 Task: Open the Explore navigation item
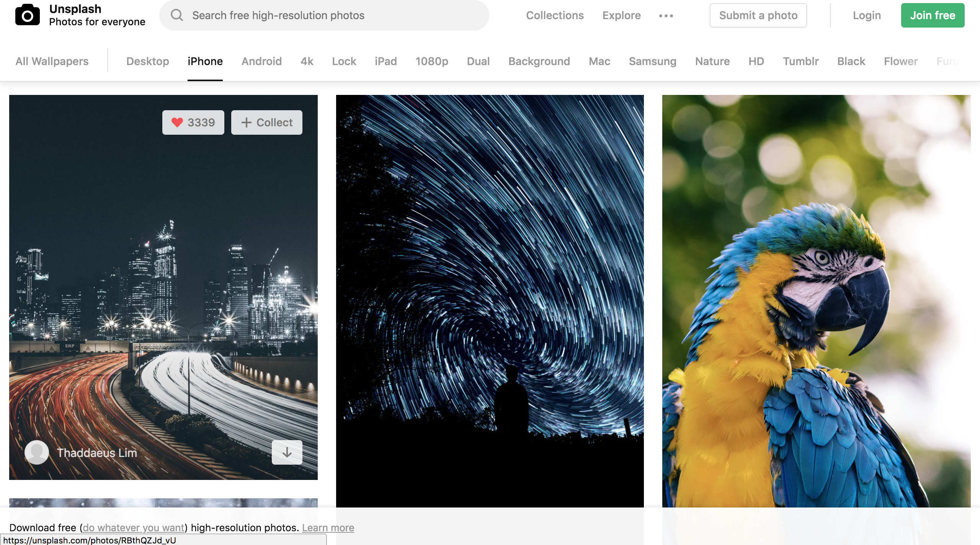click(621, 15)
